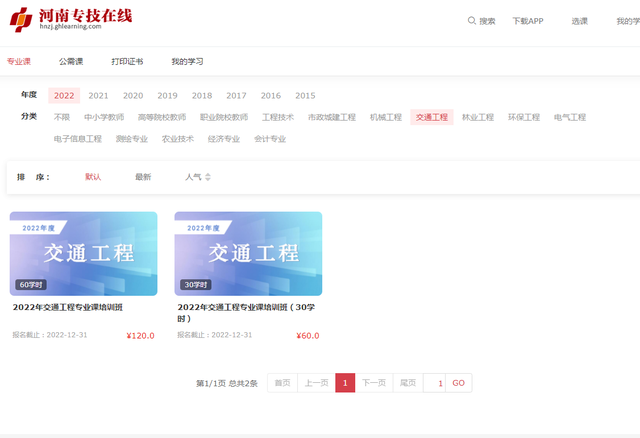The image size is (640, 438).
Task: Filter by 测绘专业 category
Action: [132, 139]
